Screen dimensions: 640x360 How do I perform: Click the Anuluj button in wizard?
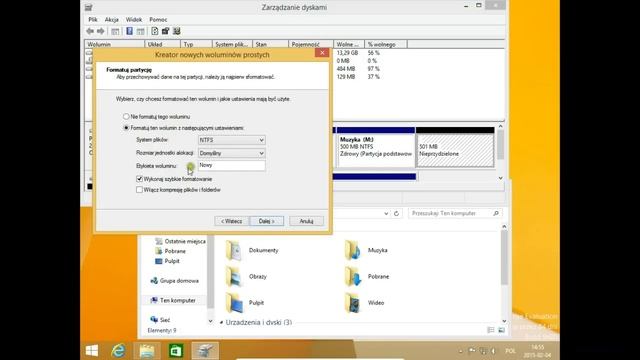(x=306, y=221)
